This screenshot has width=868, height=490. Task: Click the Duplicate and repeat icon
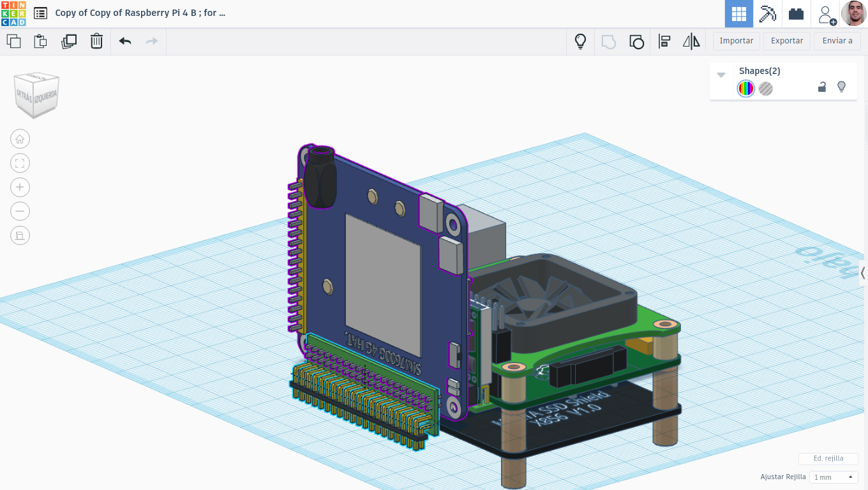(x=69, y=41)
